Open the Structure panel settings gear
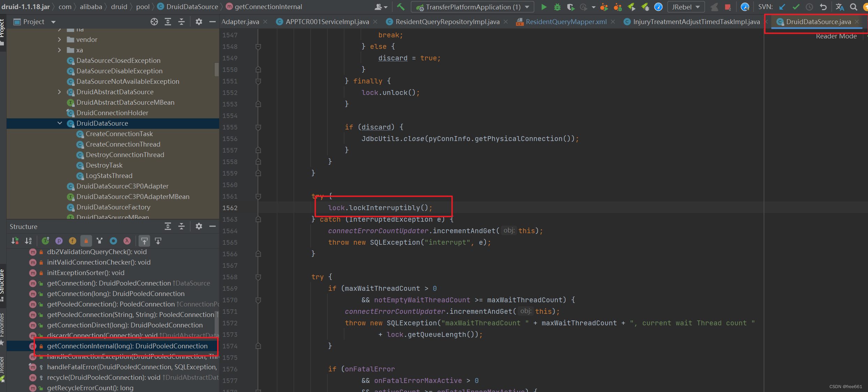This screenshot has width=868, height=392. pyautogui.click(x=199, y=226)
